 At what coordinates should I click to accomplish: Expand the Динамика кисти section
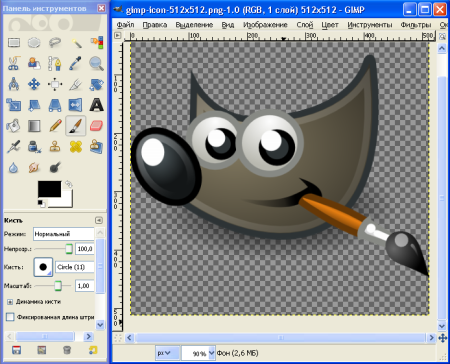(x=10, y=302)
